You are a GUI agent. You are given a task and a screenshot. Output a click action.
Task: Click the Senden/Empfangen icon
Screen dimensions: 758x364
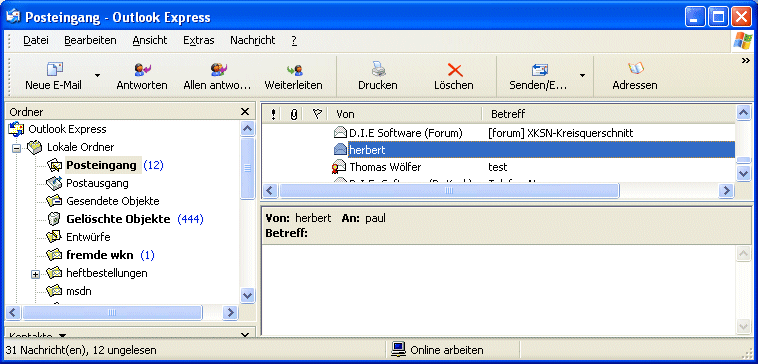pyautogui.click(x=539, y=70)
